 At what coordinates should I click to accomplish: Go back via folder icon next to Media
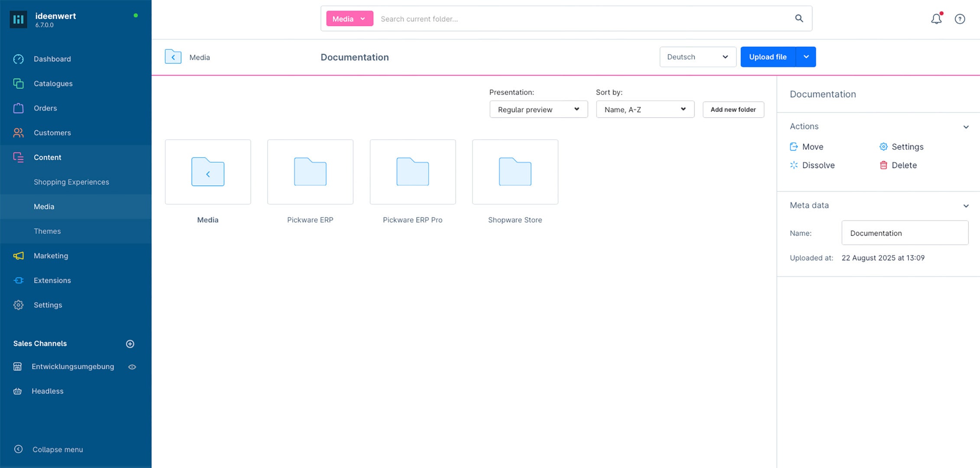tap(173, 57)
